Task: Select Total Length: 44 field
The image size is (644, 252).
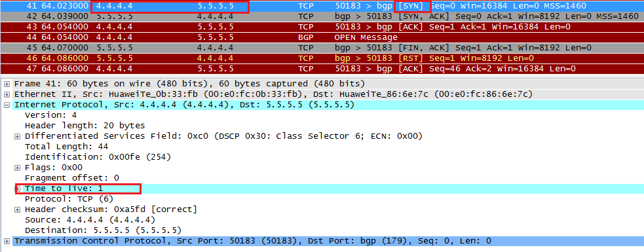Action: (x=66, y=147)
